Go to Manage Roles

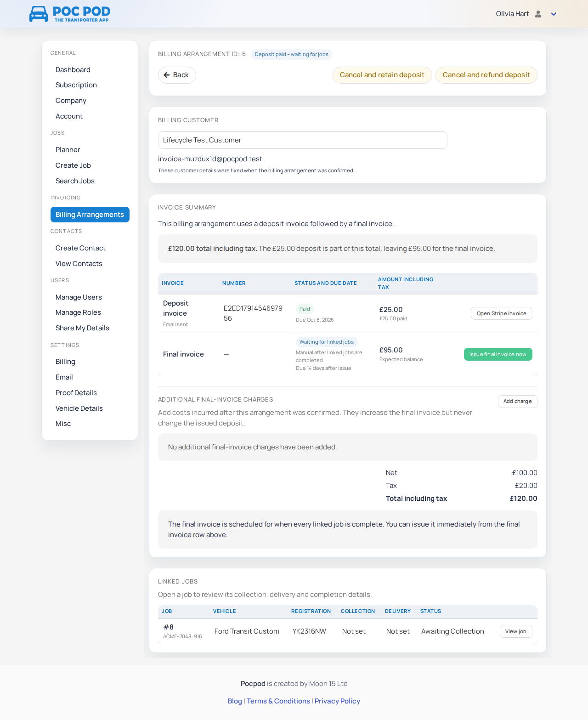coord(78,312)
